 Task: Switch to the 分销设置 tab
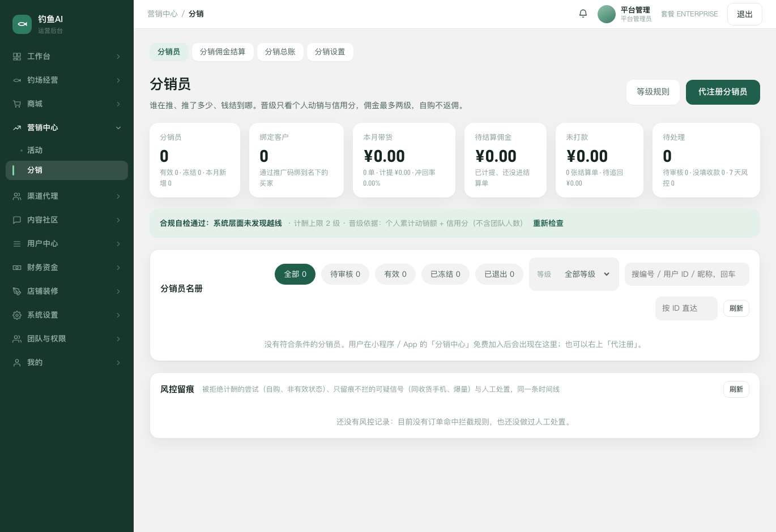tap(330, 52)
